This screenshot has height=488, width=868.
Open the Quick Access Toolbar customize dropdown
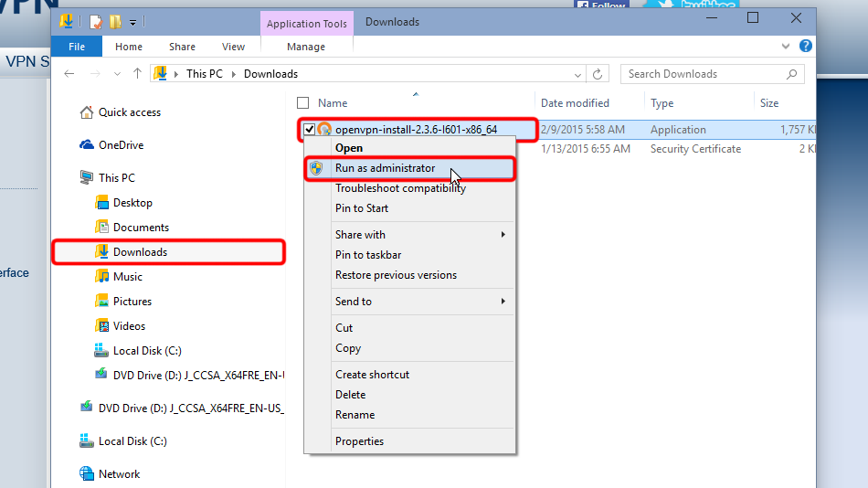(x=133, y=21)
